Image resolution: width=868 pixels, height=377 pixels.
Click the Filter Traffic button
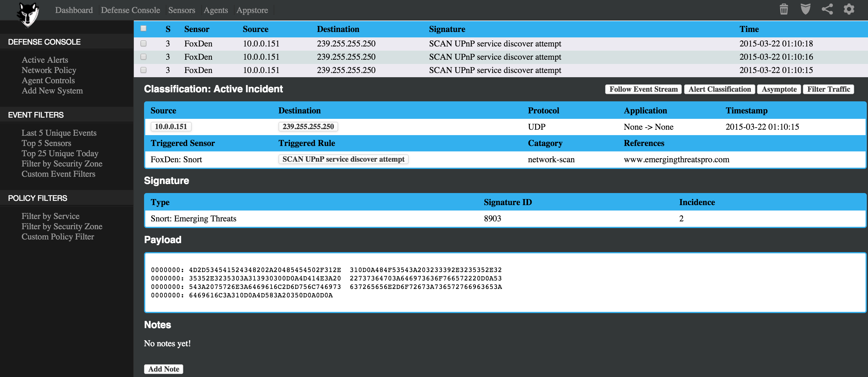tap(828, 89)
